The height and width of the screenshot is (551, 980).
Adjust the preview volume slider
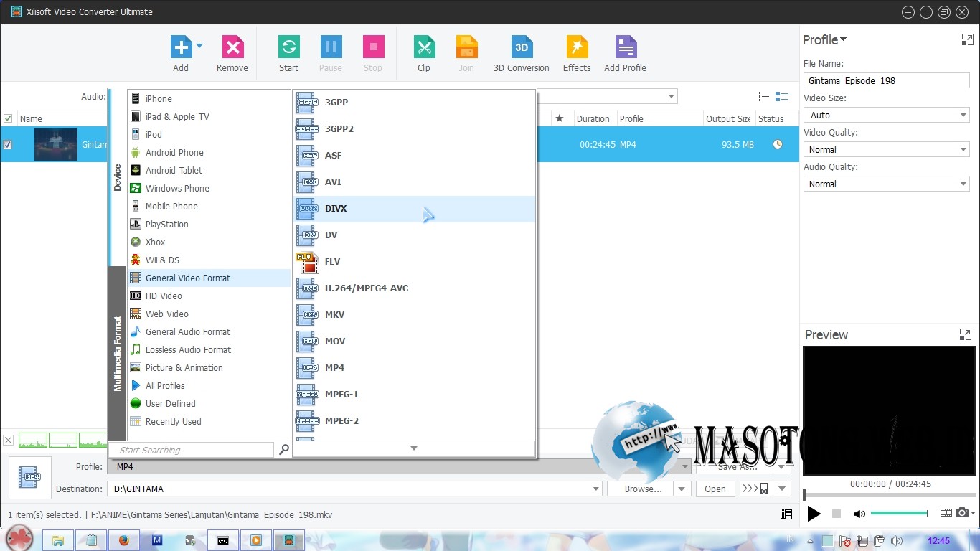pos(900,513)
